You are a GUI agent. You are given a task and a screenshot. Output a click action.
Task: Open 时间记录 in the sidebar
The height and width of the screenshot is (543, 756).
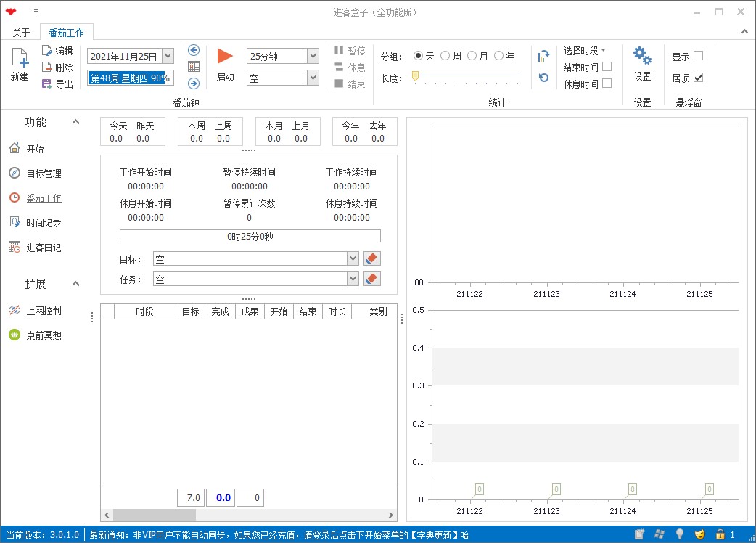pyautogui.click(x=44, y=223)
